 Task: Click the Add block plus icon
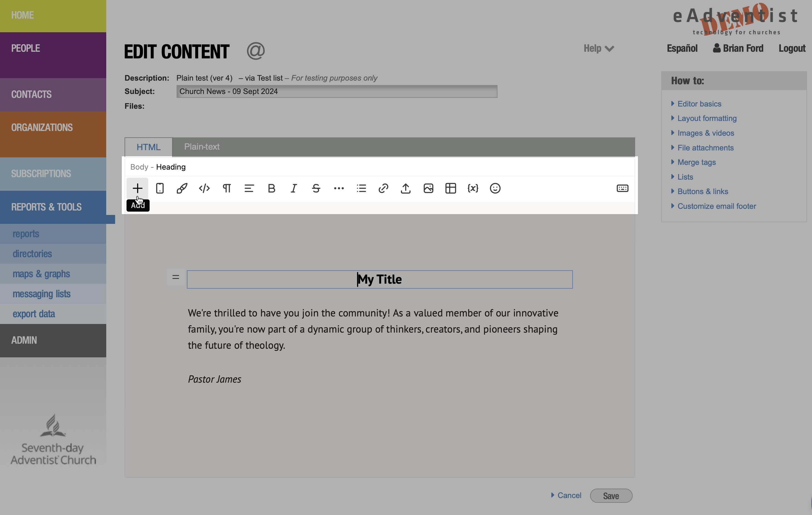pos(137,188)
